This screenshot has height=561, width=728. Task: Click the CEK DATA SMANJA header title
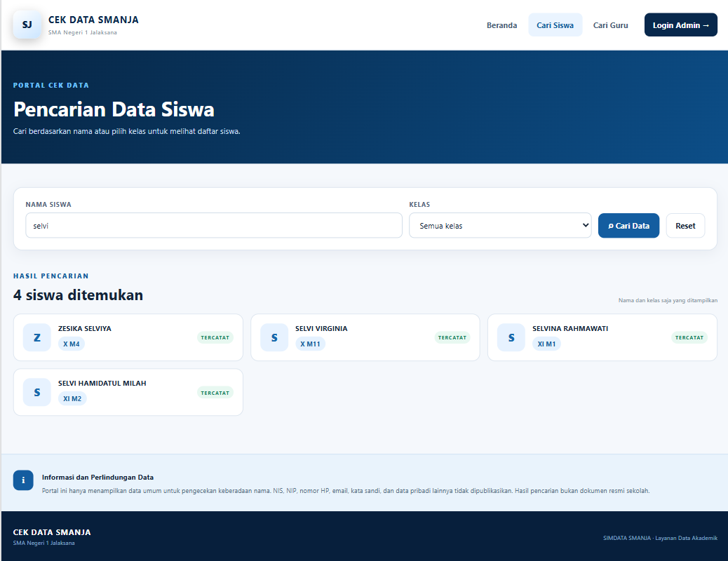[93, 20]
